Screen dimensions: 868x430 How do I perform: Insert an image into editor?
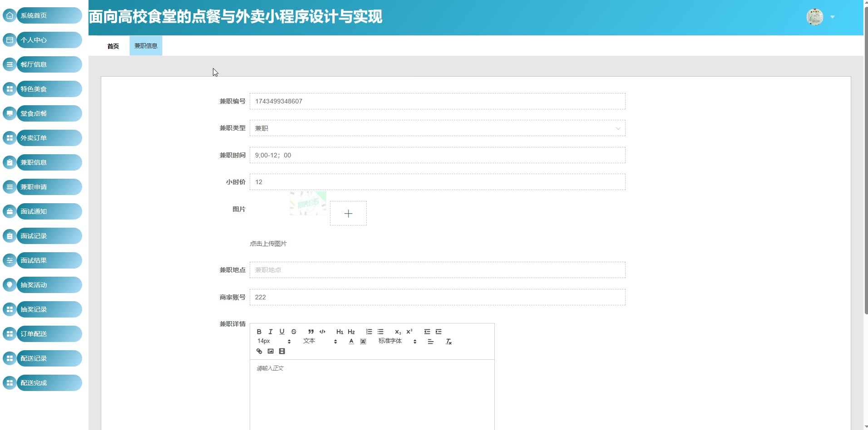271,351
